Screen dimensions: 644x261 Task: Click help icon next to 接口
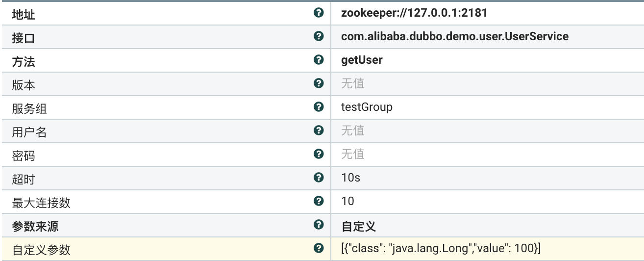click(319, 36)
